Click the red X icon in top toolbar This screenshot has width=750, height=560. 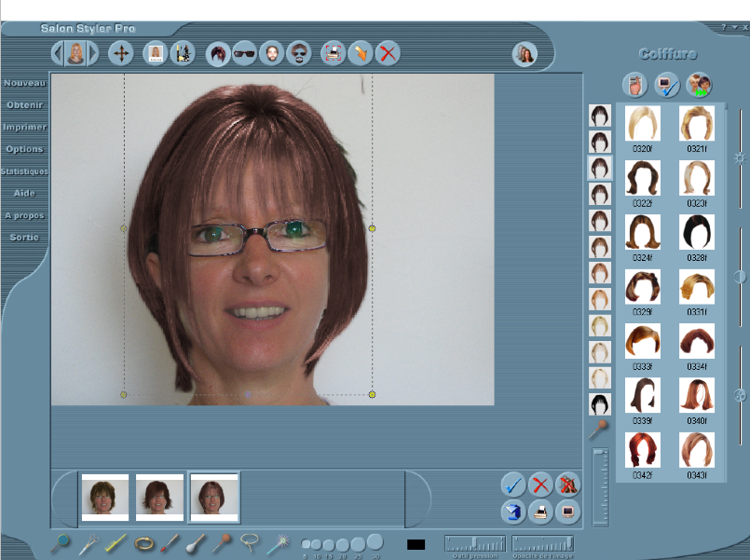(x=388, y=53)
